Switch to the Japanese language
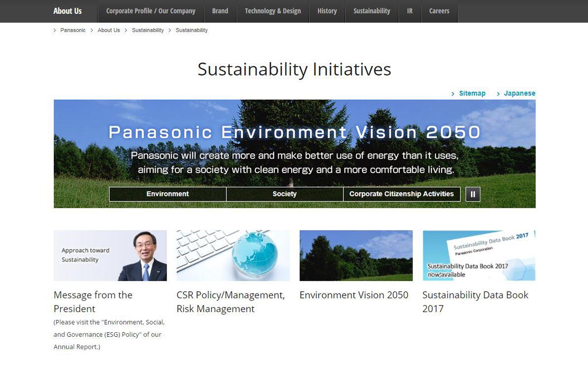This screenshot has width=588, height=387. pos(519,93)
